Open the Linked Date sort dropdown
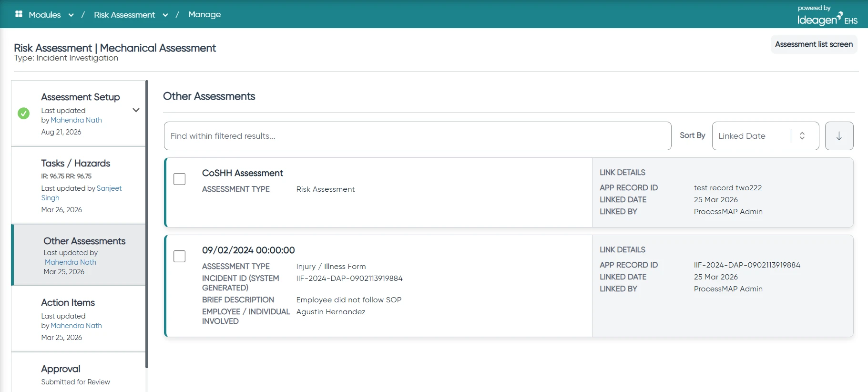 click(x=765, y=136)
